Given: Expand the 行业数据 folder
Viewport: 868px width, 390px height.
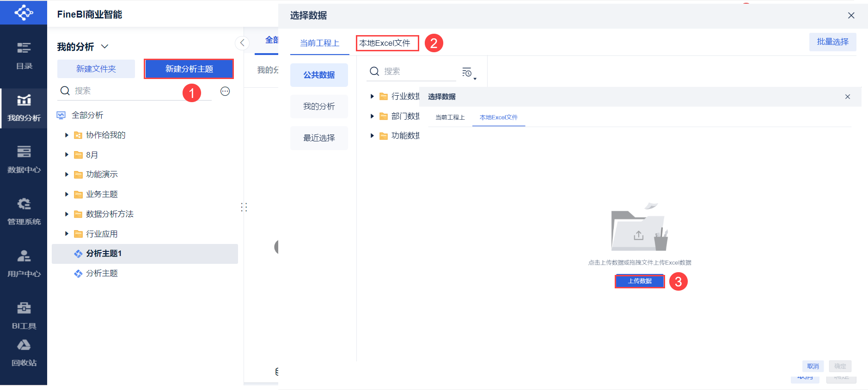Looking at the screenshot, I should [x=372, y=96].
